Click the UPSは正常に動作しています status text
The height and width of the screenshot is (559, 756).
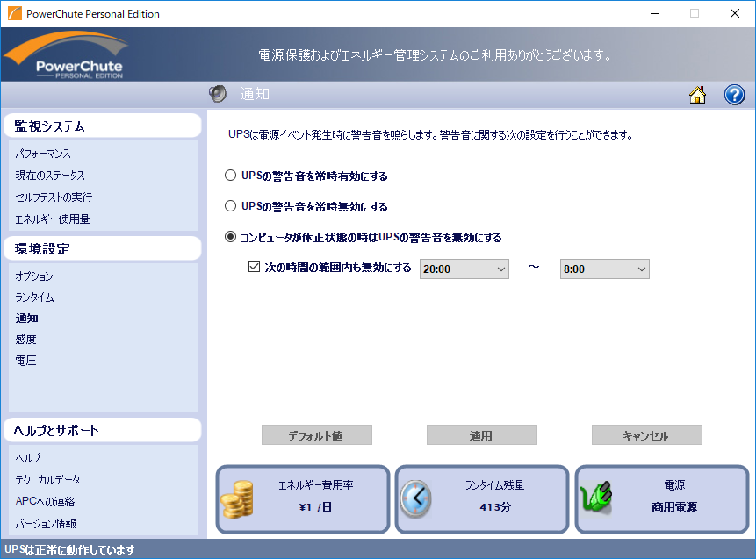click(69, 550)
